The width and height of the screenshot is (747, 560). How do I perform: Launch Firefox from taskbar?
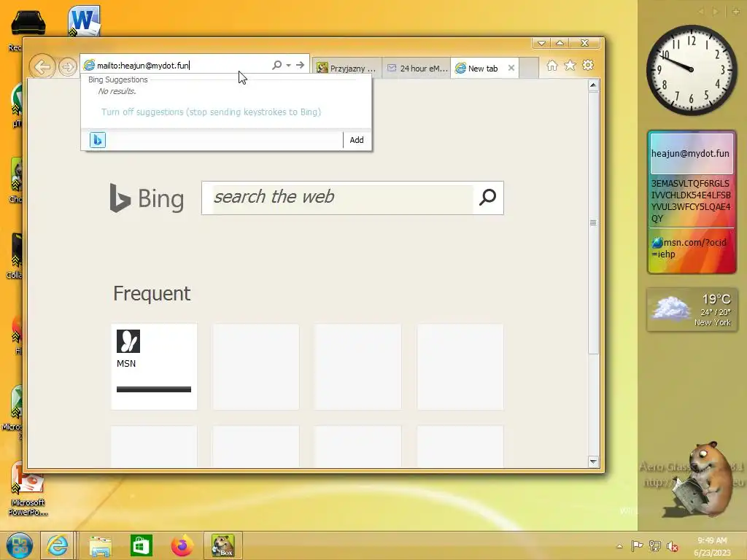tap(182, 545)
